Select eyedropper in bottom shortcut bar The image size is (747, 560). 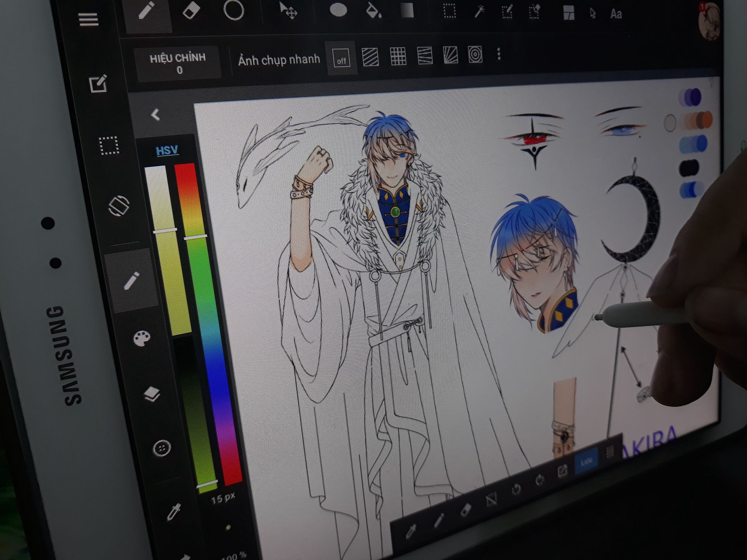click(x=410, y=531)
